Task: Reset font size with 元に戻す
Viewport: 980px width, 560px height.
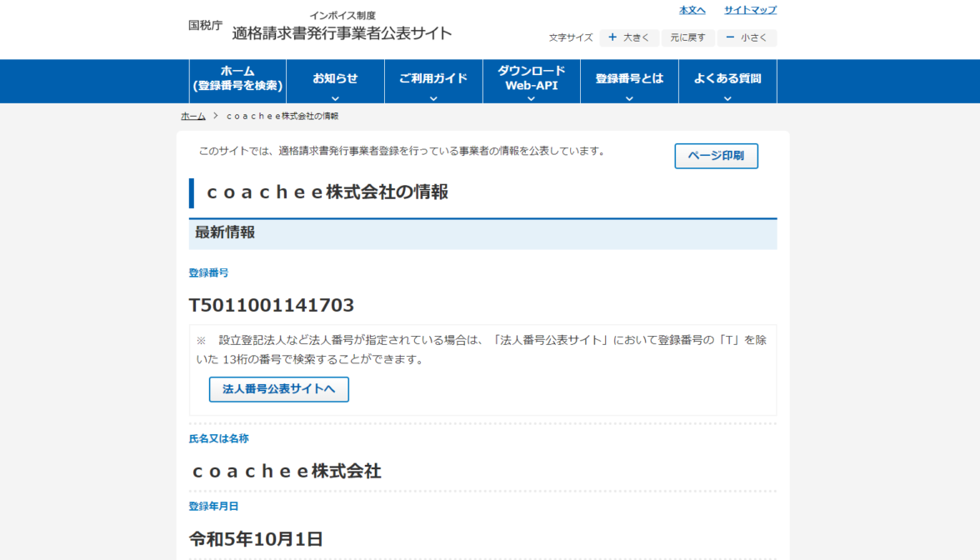Action: pos(687,37)
